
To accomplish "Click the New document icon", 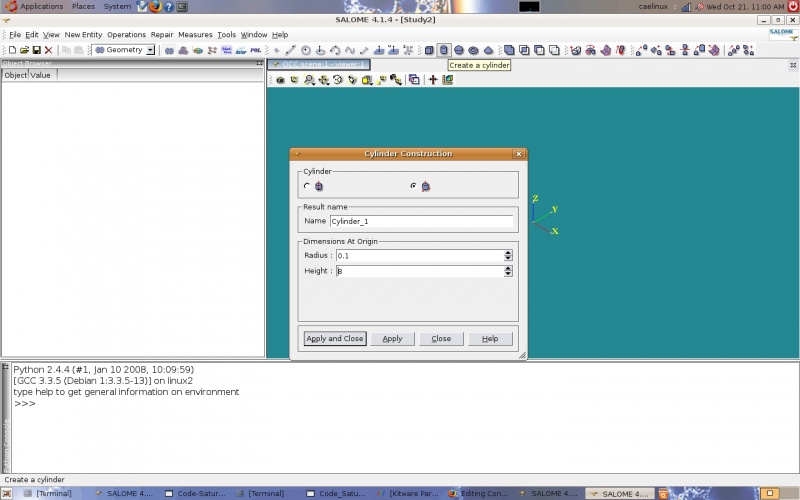I will coord(12,50).
